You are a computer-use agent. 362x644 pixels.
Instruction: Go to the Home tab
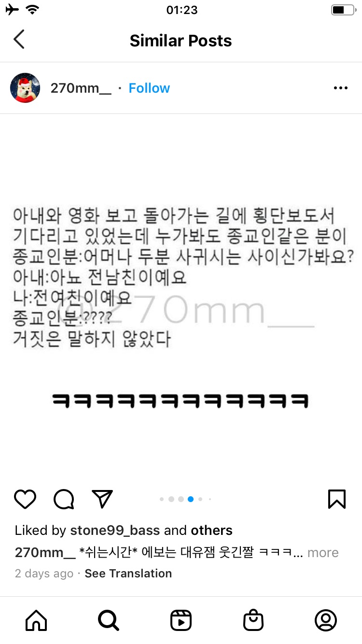click(x=36, y=620)
